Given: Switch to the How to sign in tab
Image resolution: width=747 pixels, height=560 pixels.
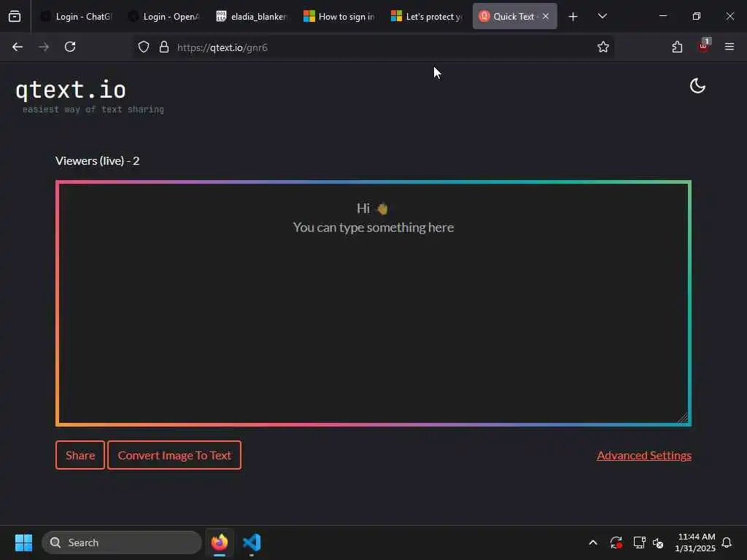Looking at the screenshot, I should tap(339, 16).
